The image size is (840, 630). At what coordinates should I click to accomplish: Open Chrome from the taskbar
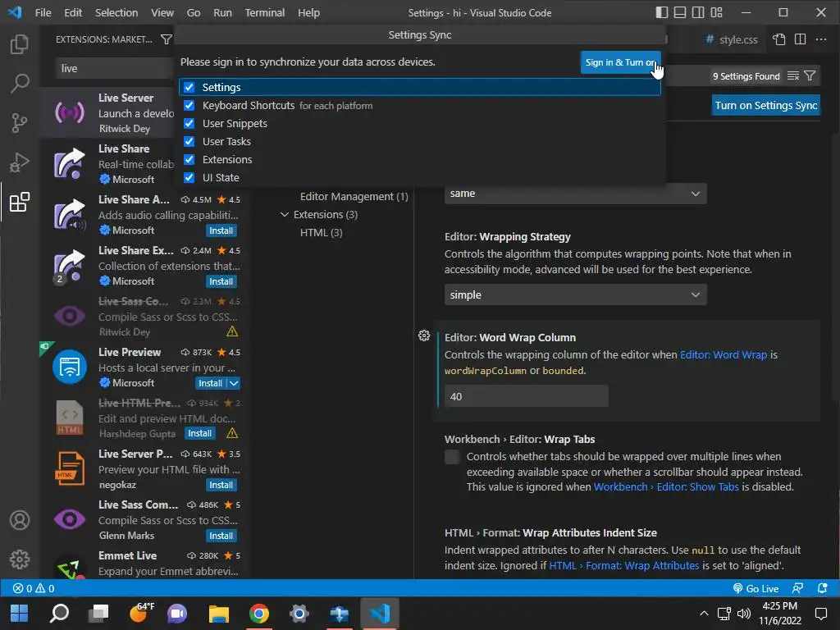click(258, 614)
